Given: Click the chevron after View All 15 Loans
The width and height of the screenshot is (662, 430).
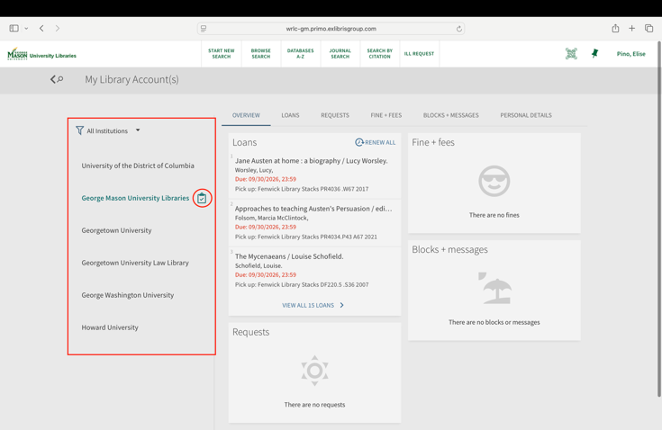Looking at the screenshot, I should point(342,305).
